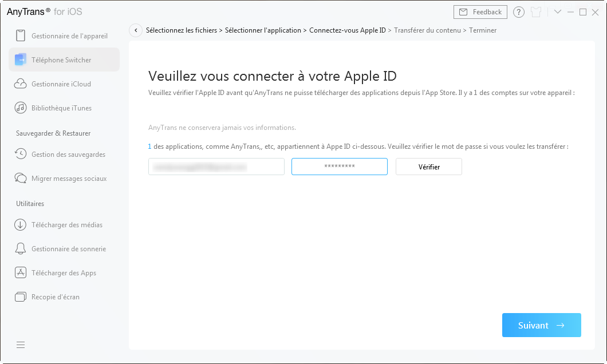
Task: Click the Suivant button
Action: (x=542, y=325)
